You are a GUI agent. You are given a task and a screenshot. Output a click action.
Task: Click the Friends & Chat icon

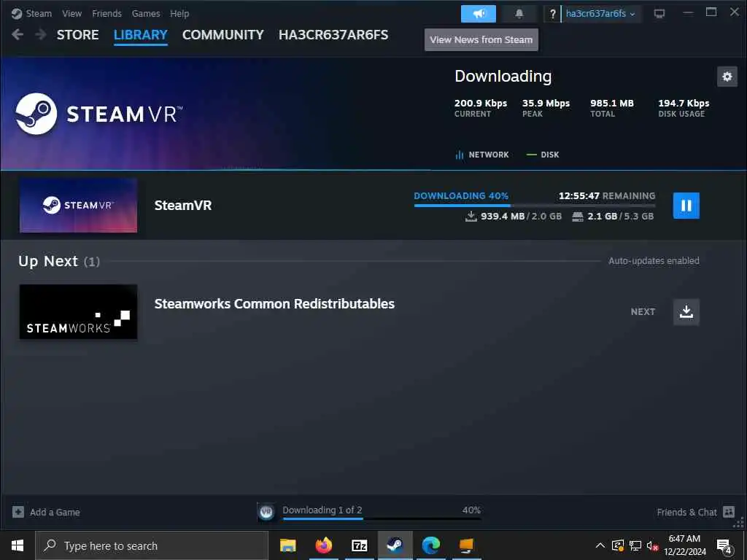tap(729, 512)
